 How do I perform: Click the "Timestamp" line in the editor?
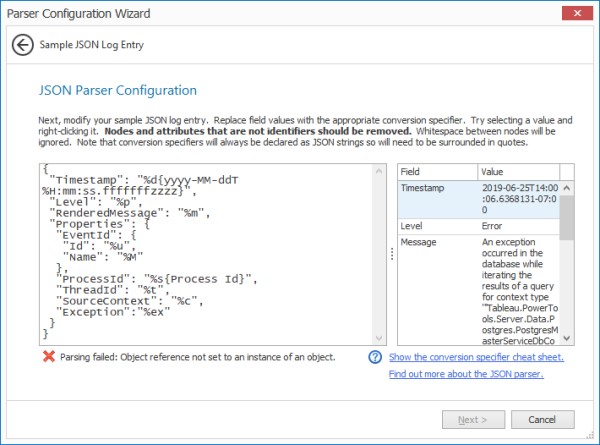tap(143, 180)
